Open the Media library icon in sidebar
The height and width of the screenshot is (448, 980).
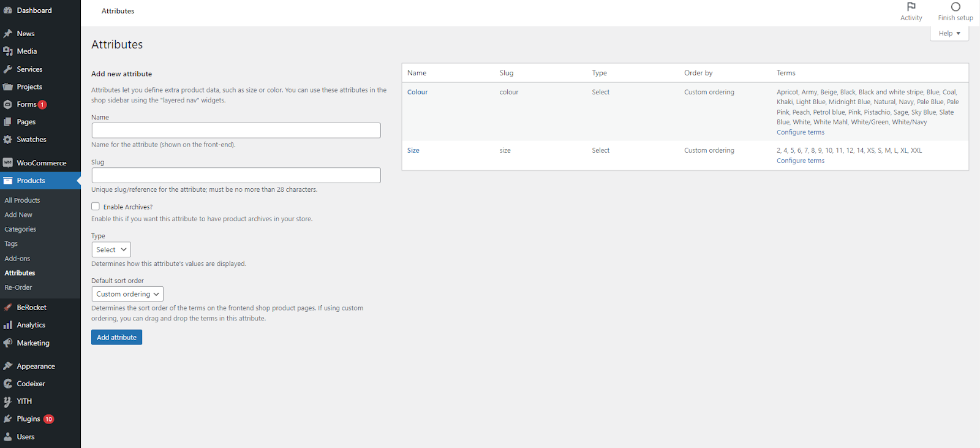8,51
